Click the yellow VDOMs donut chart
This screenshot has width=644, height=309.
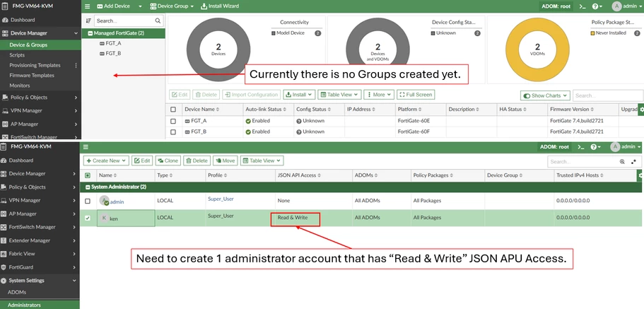tap(537, 49)
